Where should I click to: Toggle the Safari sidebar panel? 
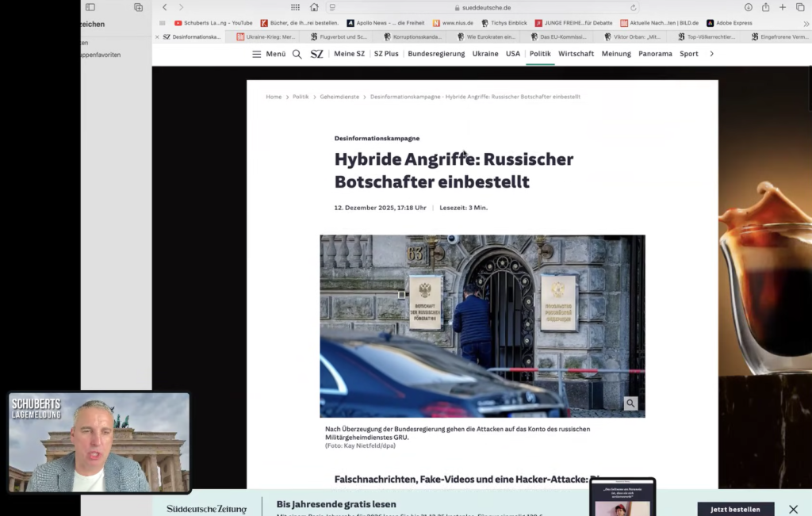click(x=90, y=7)
